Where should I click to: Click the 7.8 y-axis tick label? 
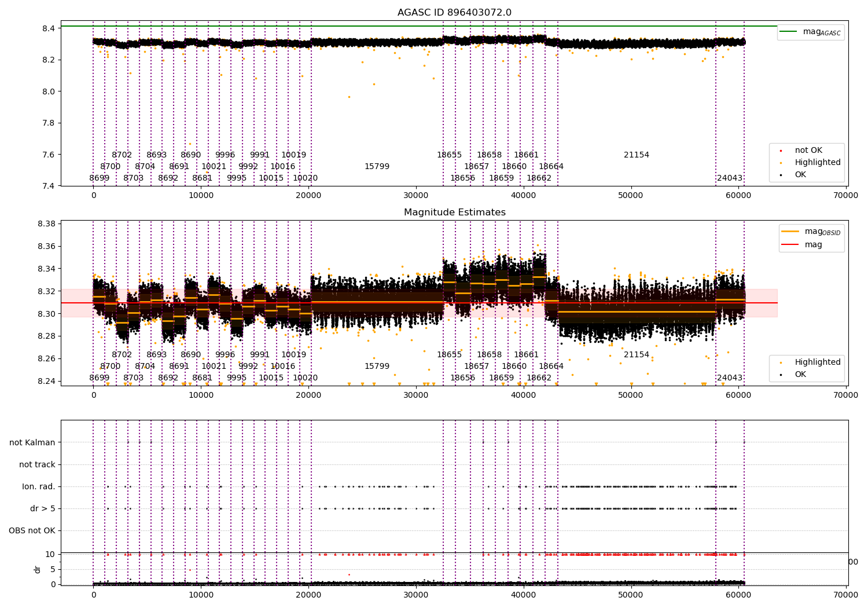[x=49, y=123]
